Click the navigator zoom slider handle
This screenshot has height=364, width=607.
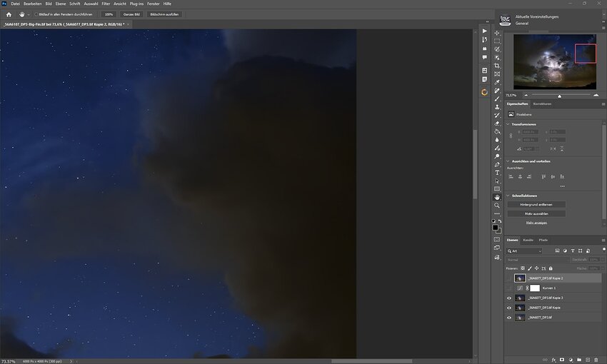[559, 95]
